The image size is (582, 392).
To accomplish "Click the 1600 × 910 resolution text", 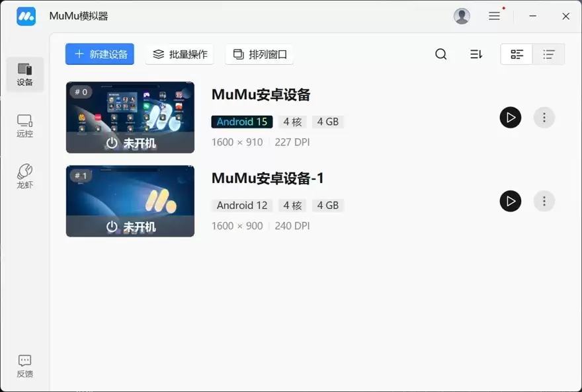I will (x=237, y=142).
